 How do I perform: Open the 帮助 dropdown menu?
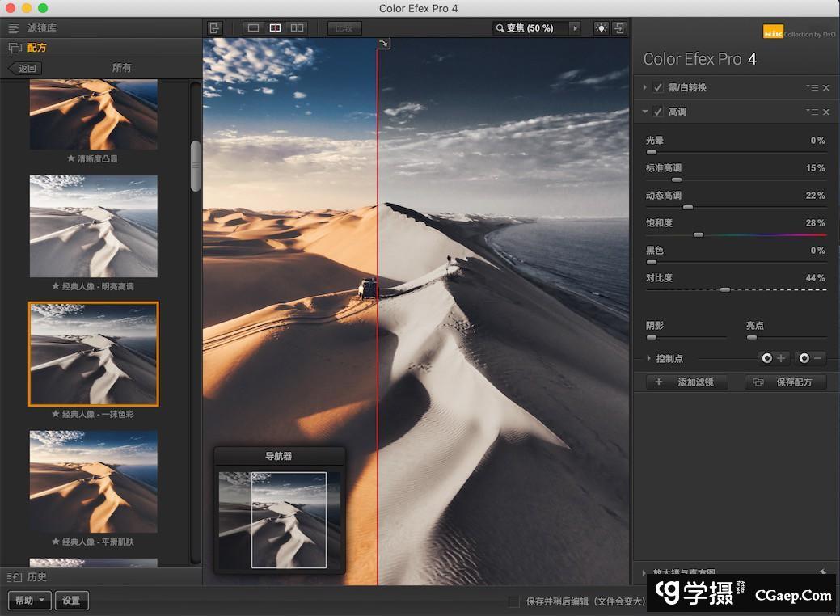[30, 601]
